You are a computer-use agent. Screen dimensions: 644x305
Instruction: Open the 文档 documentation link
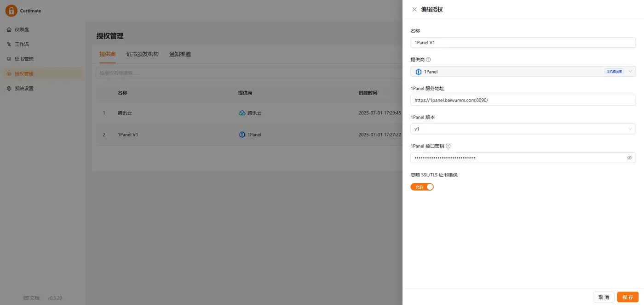click(x=32, y=298)
